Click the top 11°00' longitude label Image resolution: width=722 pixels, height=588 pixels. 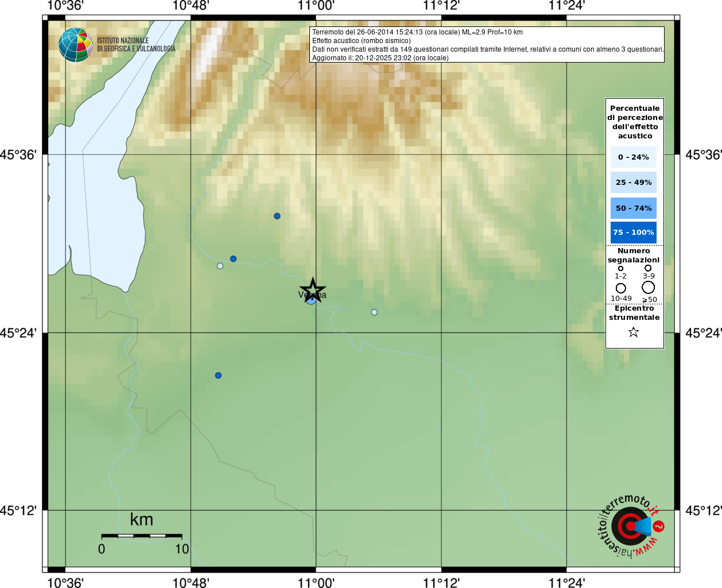316,6
